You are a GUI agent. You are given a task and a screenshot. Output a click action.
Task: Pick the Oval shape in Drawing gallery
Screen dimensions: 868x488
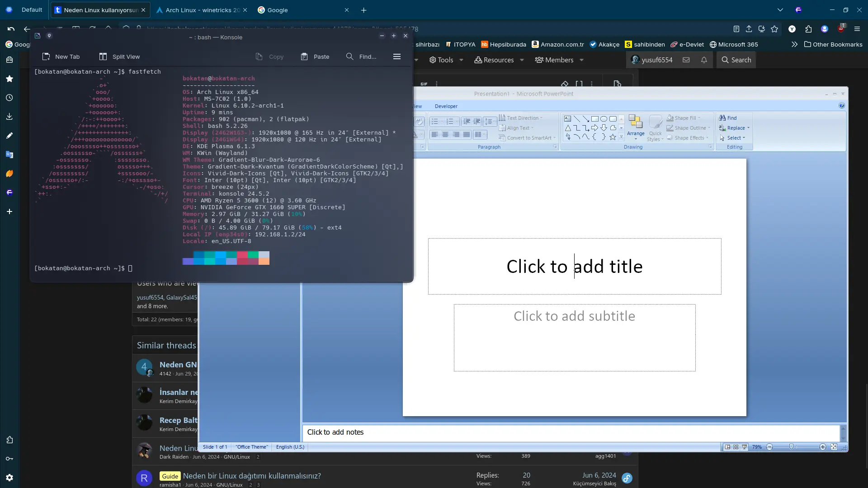[x=604, y=119]
